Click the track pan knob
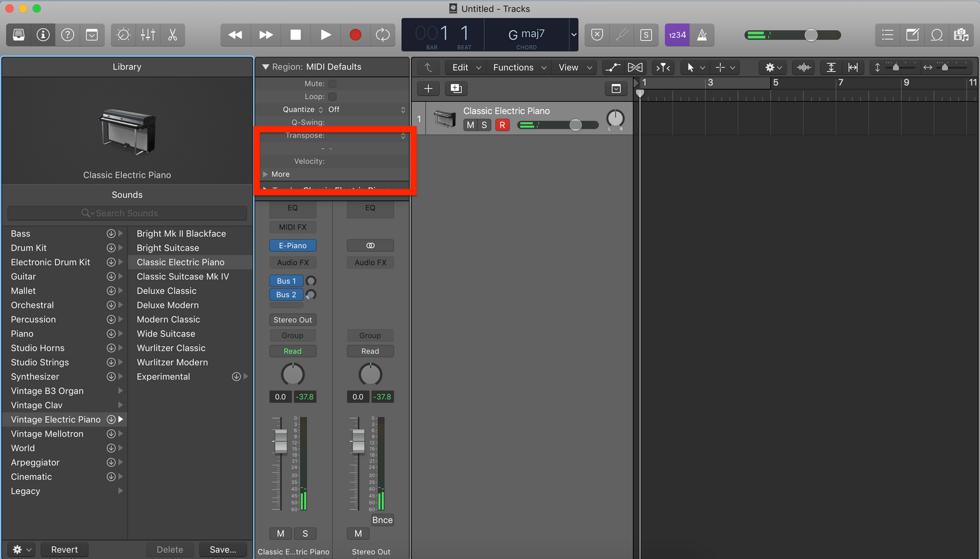Viewport: 980px width, 559px height. point(615,118)
